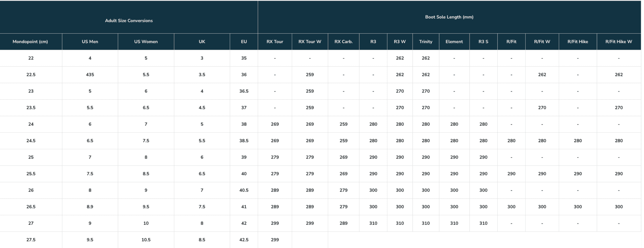
Task: Select RX Tour W value 259 in row 23
Action: pyautogui.click(x=310, y=91)
